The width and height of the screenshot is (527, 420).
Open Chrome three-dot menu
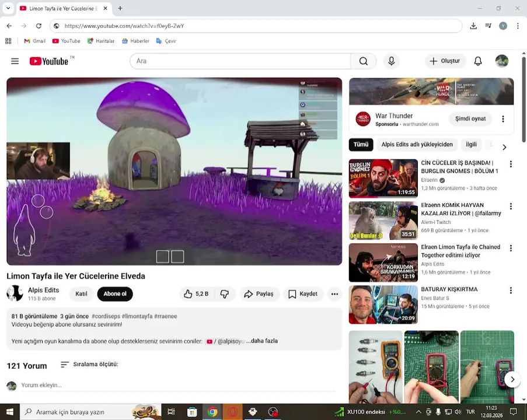click(x=518, y=26)
